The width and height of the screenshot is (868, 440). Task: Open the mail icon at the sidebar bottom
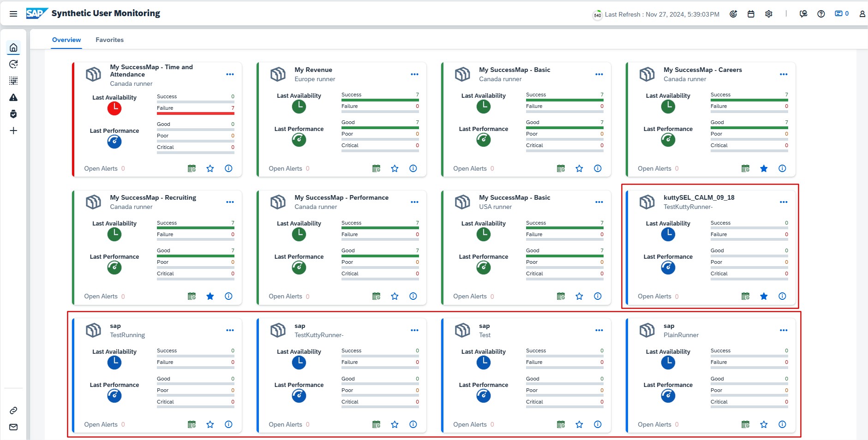(13, 427)
